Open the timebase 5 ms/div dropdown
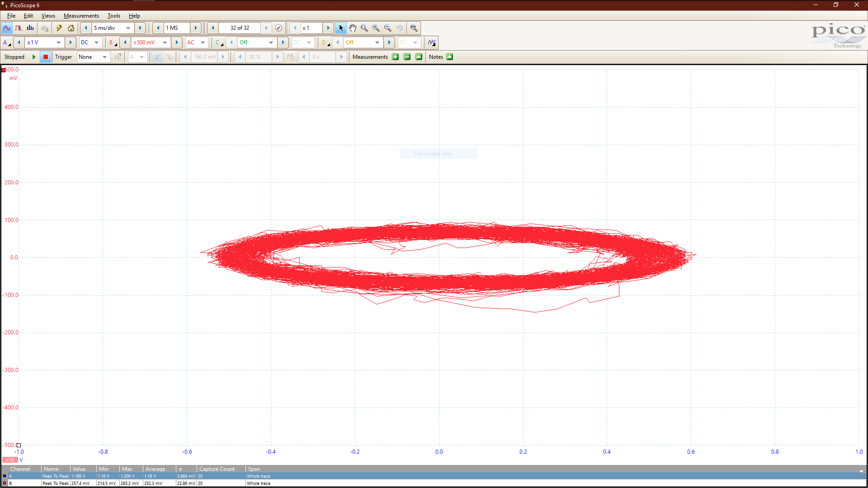868x488 pixels. [128, 28]
